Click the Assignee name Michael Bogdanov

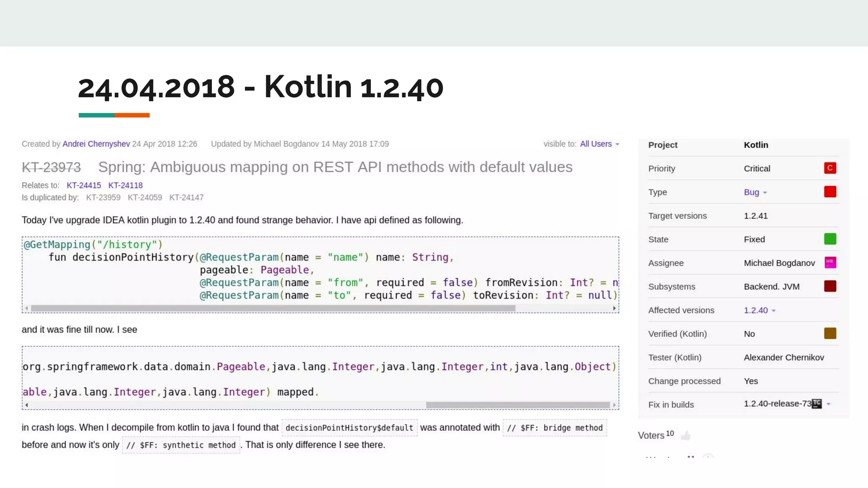[x=779, y=263]
